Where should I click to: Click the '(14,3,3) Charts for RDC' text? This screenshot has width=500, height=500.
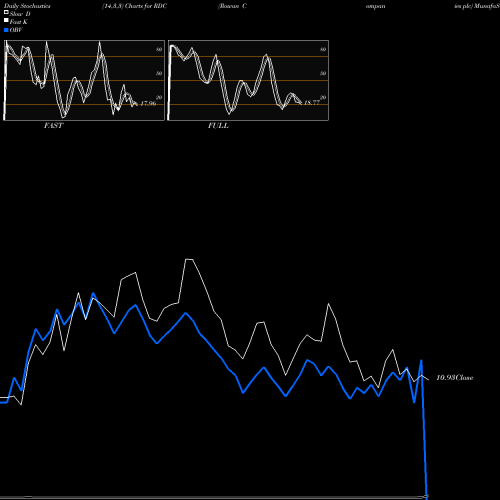click(x=135, y=6)
